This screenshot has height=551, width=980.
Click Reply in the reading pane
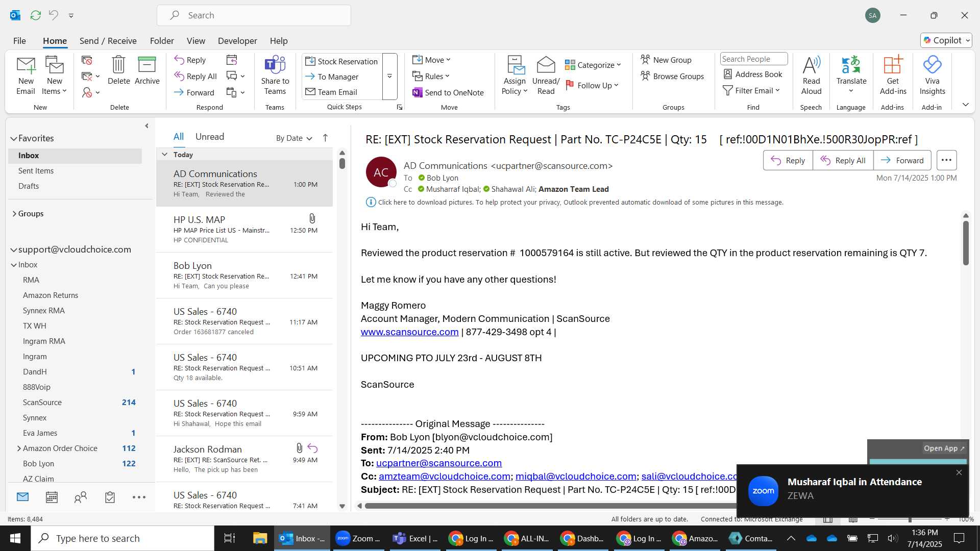tap(788, 160)
